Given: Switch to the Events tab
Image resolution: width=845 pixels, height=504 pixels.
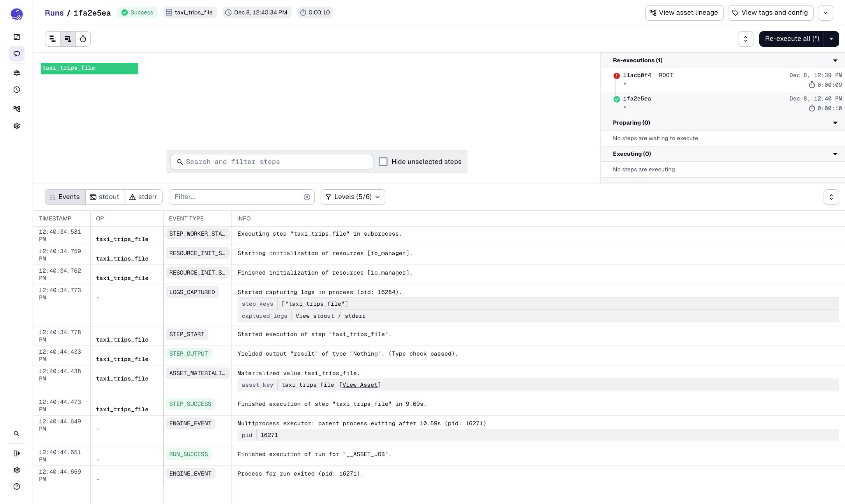Looking at the screenshot, I should click(x=65, y=197).
